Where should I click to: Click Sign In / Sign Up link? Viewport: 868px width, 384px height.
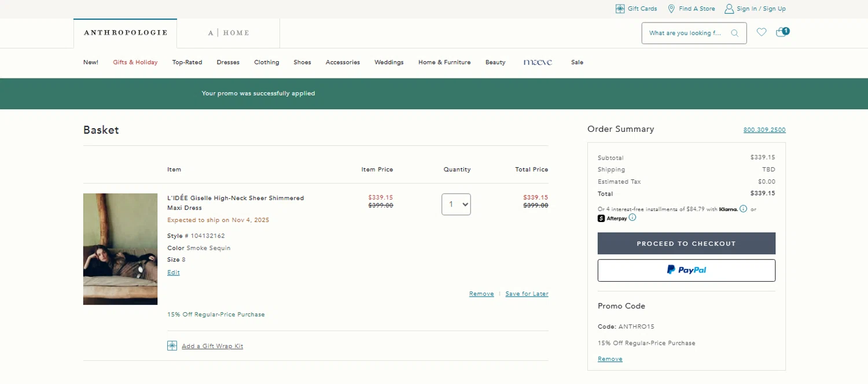pos(761,9)
